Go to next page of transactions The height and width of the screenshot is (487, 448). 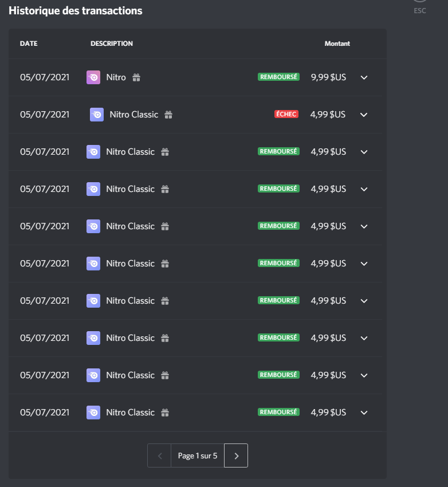tap(236, 455)
